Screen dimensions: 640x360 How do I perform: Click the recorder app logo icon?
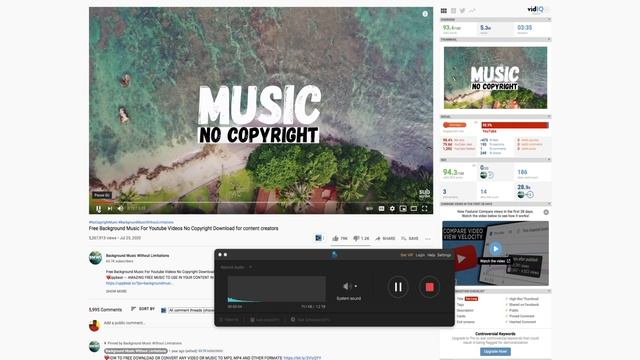(x=334, y=254)
